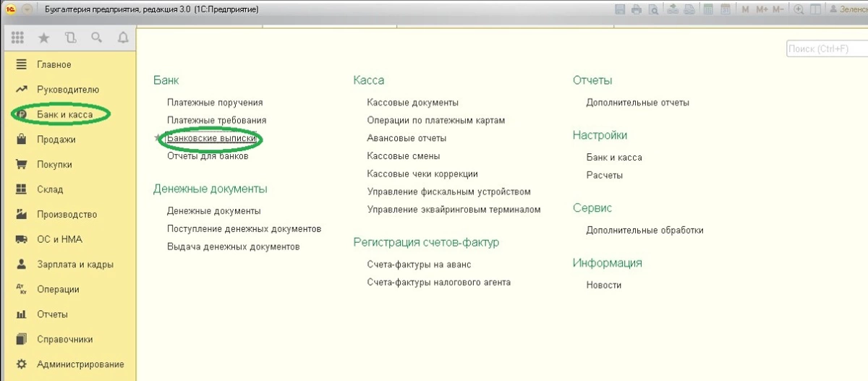Viewport: 868px width, 381px height.
Task: Open the sections menu grid icon
Action: pos(17,38)
